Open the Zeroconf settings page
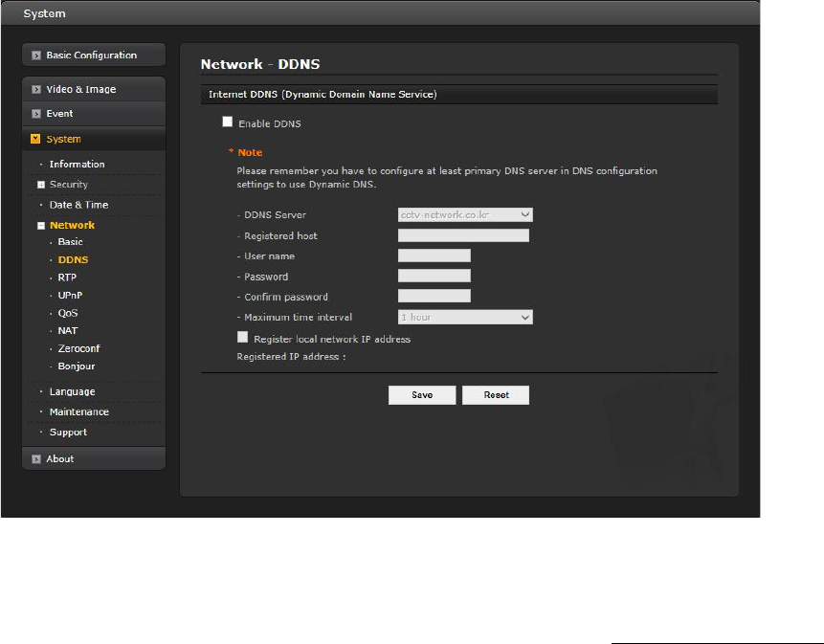 click(x=78, y=348)
